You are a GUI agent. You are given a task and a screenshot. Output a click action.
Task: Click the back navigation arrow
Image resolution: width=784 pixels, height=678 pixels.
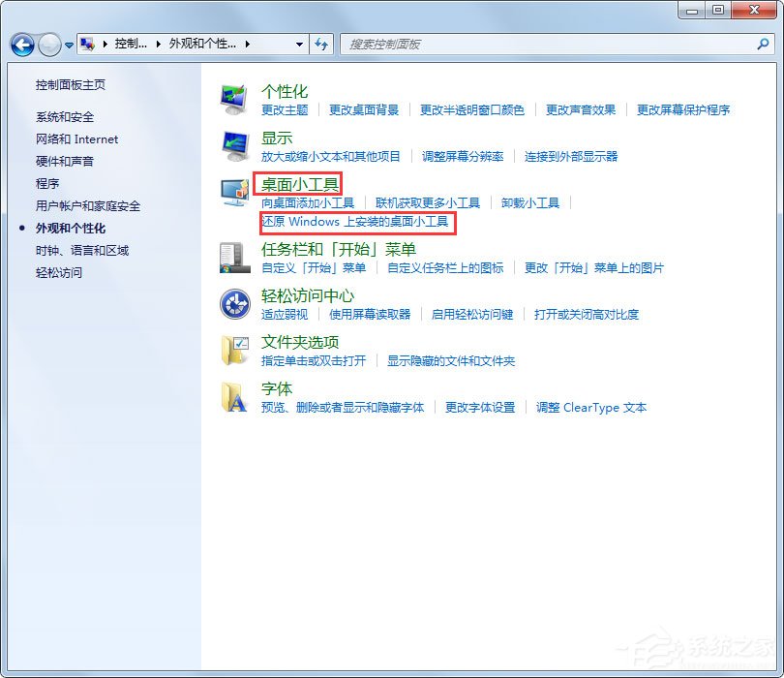21,45
